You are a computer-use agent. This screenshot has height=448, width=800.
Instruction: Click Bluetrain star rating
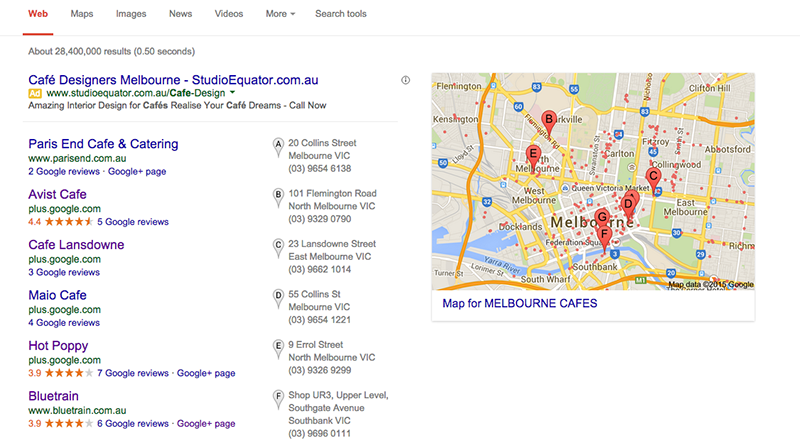pyautogui.click(x=68, y=424)
